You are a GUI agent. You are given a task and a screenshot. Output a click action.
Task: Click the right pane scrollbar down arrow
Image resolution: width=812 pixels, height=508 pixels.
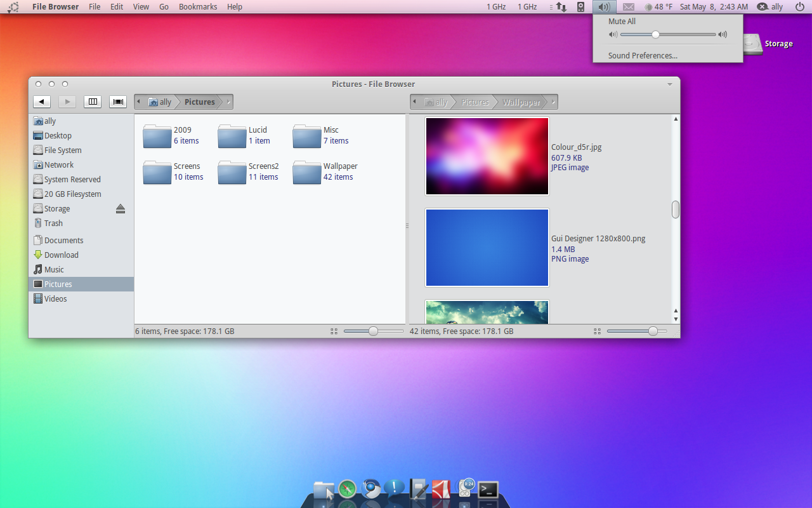point(676,319)
